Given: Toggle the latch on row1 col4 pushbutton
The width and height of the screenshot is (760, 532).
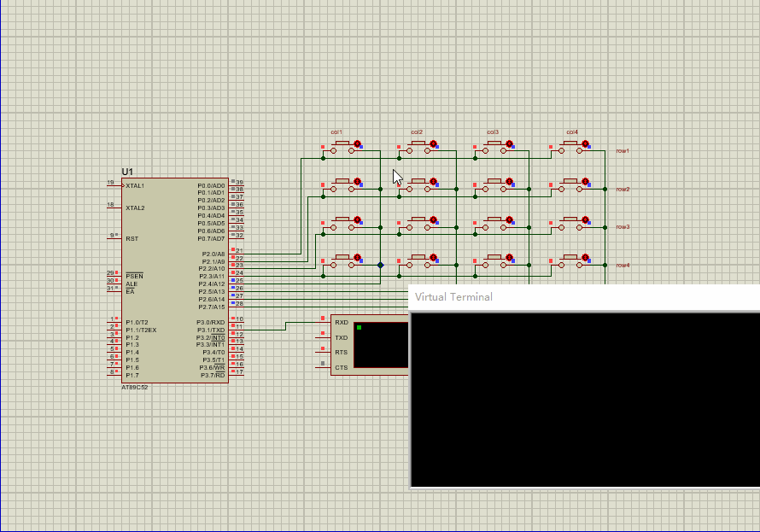Looking at the screenshot, I should (585, 144).
